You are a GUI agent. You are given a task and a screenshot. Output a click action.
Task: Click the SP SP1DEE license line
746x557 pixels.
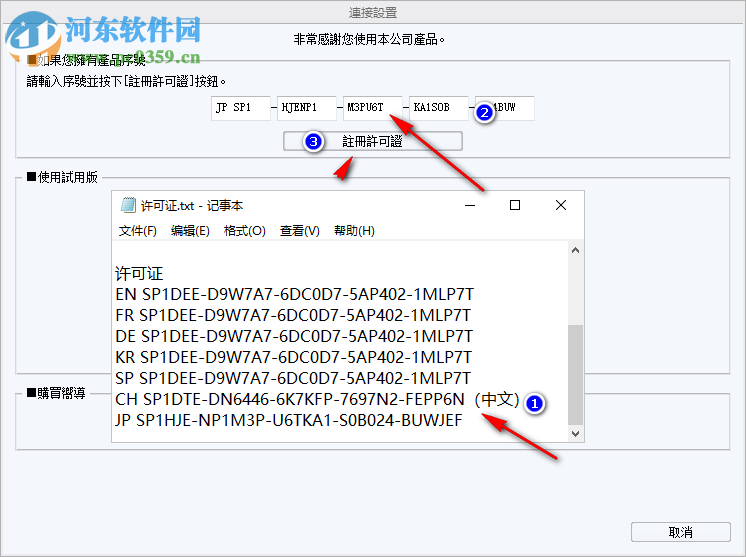293,378
